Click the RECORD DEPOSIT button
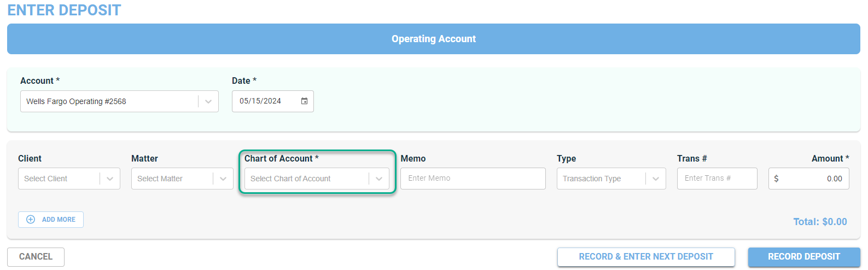Viewport: 868px width, 270px height. pos(804,257)
